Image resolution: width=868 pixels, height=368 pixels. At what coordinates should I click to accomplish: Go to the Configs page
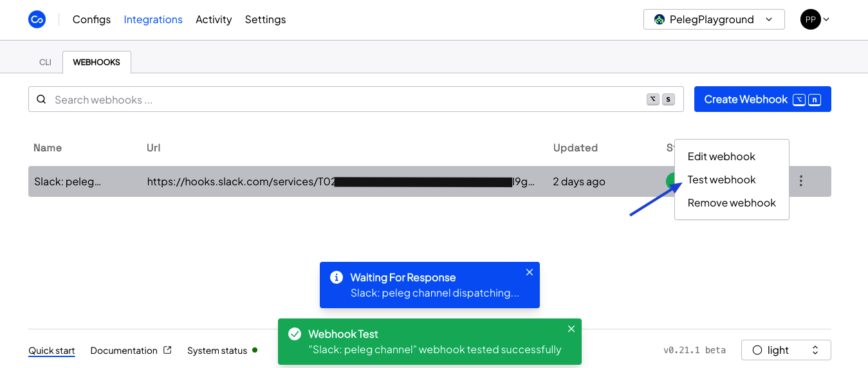click(x=91, y=19)
